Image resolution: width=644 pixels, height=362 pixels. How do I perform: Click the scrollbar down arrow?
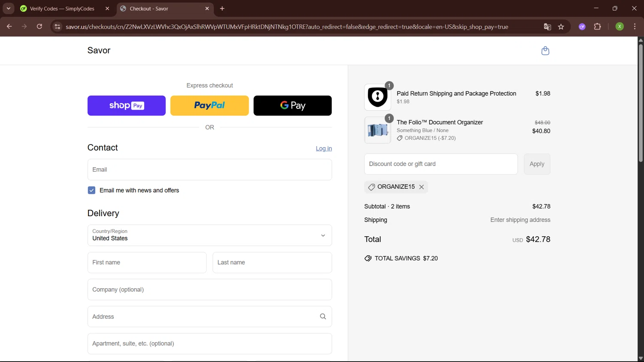[641, 358]
